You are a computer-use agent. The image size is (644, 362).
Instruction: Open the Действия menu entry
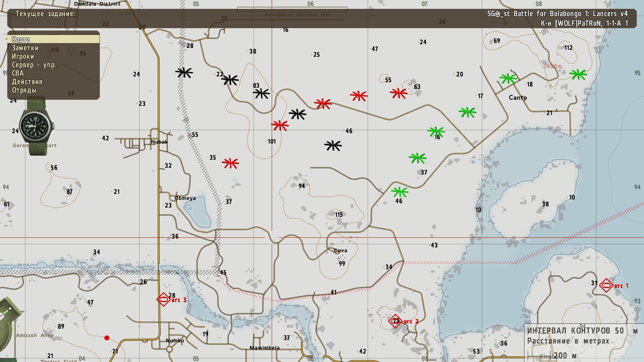pyautogui.click(x=27, y=82)
